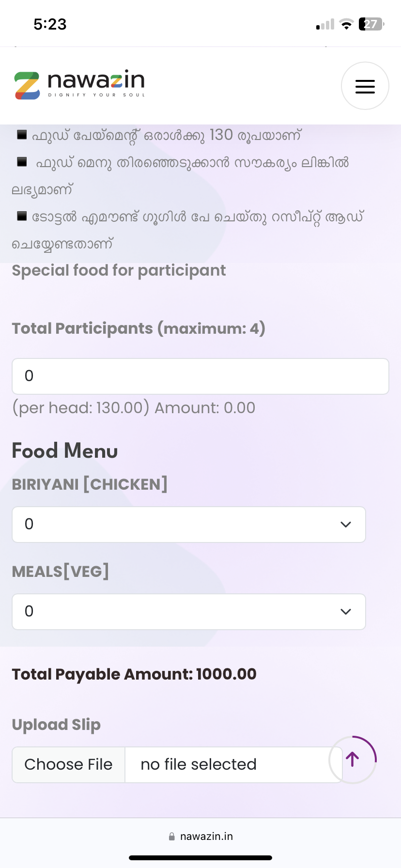
Task: Click the Upload Slip label
Action: [x=56, y=725]
